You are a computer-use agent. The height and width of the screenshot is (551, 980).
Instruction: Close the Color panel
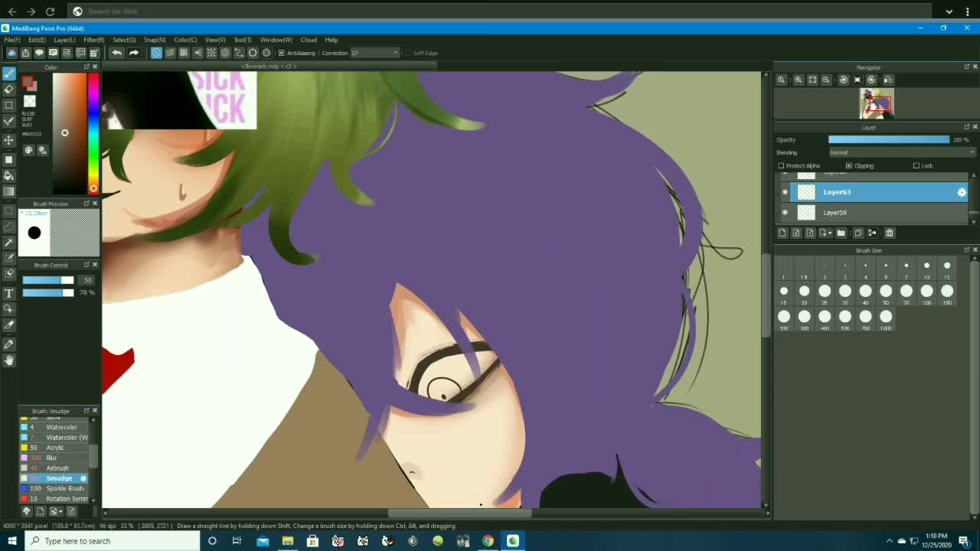pos(95,67)
